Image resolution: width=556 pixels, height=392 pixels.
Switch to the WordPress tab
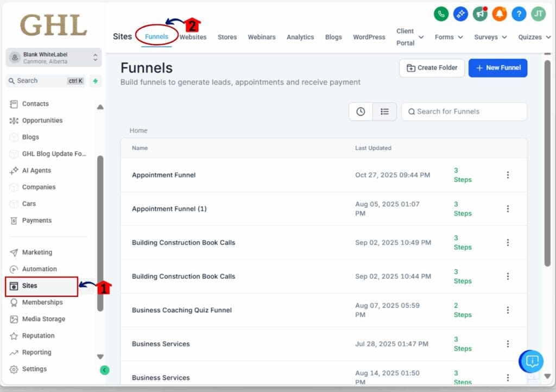[x=369, y=37]
